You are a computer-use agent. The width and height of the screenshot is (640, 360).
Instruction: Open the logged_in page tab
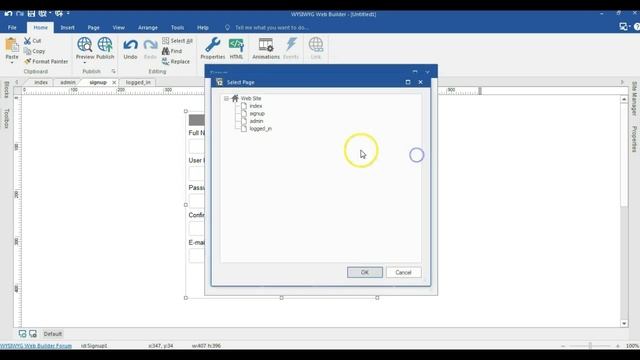point(138,82)
